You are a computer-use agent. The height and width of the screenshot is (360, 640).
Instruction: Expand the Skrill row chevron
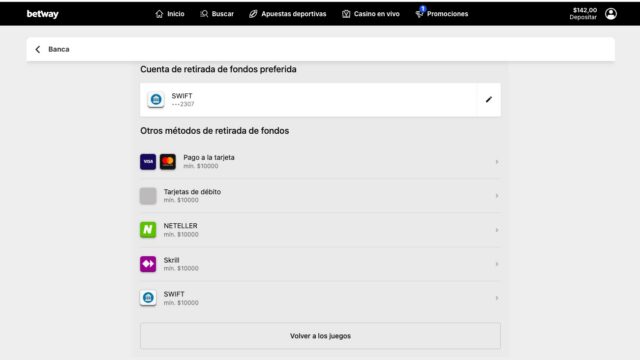click(x=497, y=264)
